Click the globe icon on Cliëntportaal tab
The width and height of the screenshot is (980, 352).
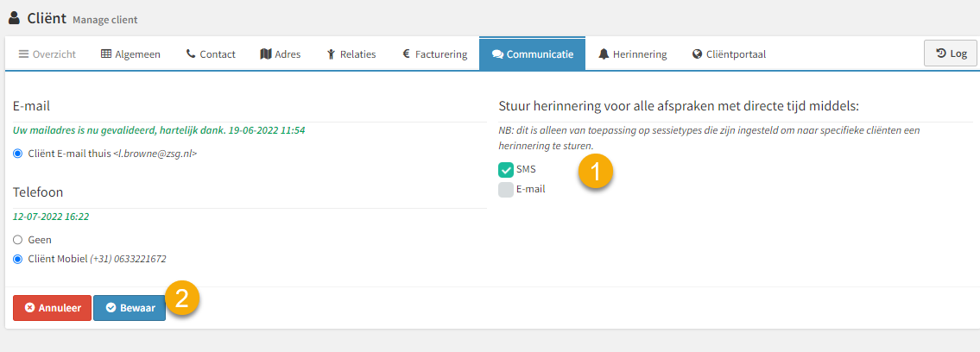[x=698, y=54]
